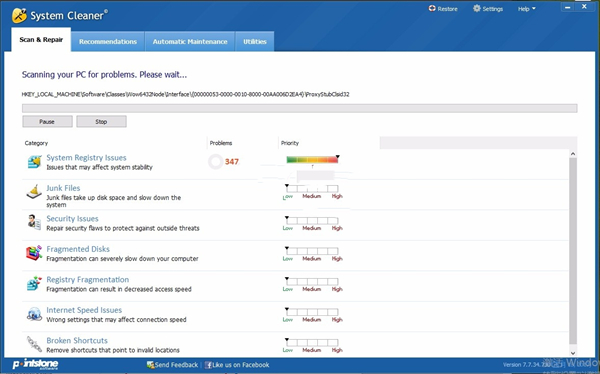
Task: Click the Fragmented Disks icon
Action: point(34,253)
